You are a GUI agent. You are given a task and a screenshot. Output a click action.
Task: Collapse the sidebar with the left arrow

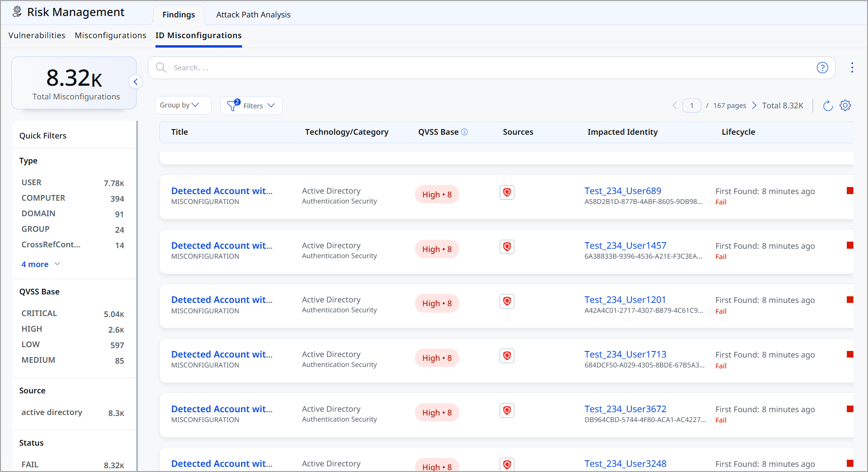[135, 82]
